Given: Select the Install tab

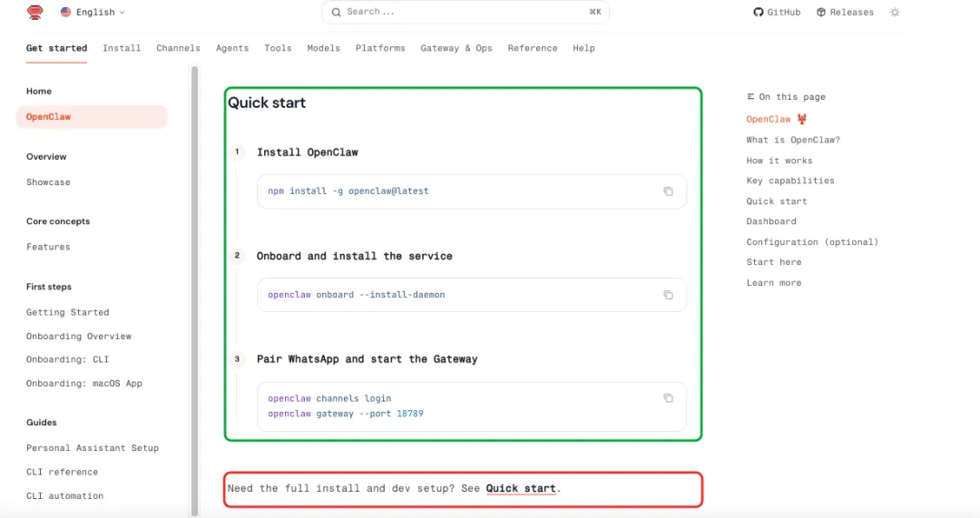Looking at the screenshot, I should 122,48.
